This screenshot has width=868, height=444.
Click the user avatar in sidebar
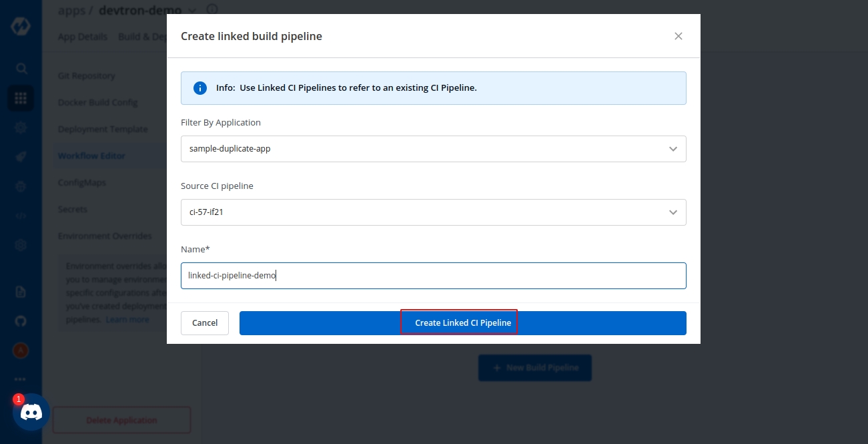coord(21,350)
